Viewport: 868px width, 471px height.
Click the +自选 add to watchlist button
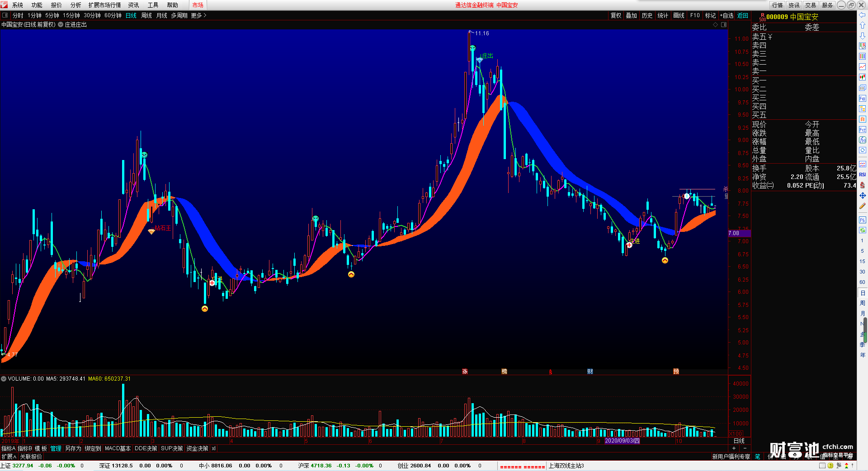[726, 15]
